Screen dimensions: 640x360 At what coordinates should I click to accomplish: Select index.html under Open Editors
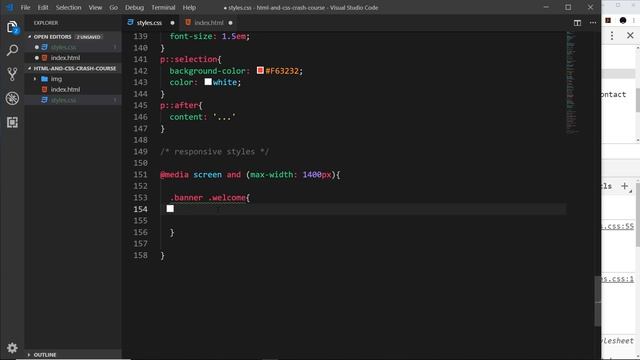point(73,58)
